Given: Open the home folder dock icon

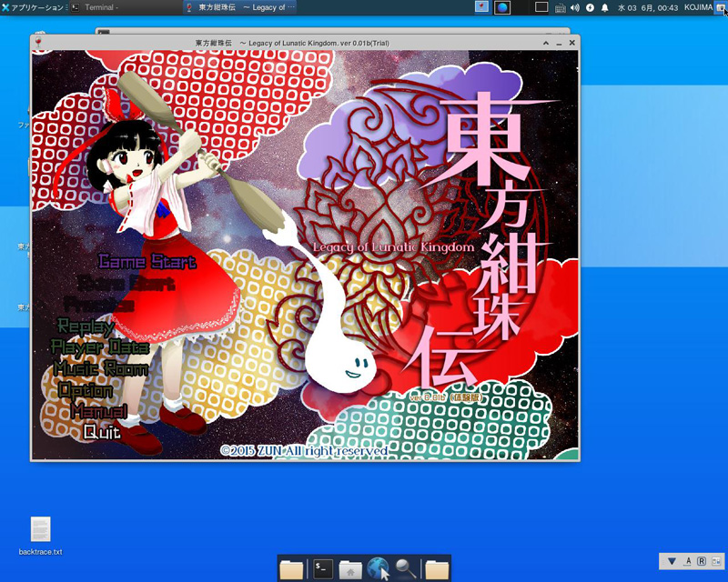Looking at the screenshot, I should tap(350, 569).
